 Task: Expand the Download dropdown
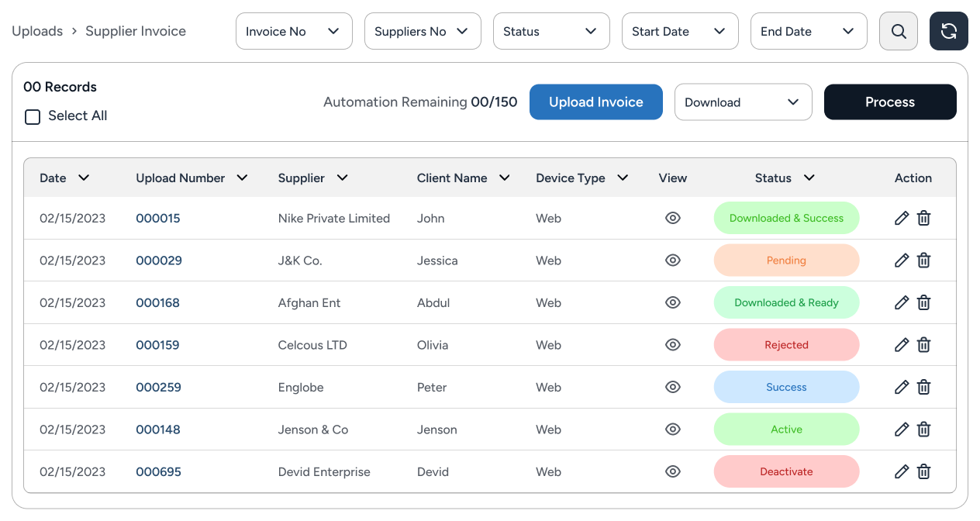[x=743, y=102]
